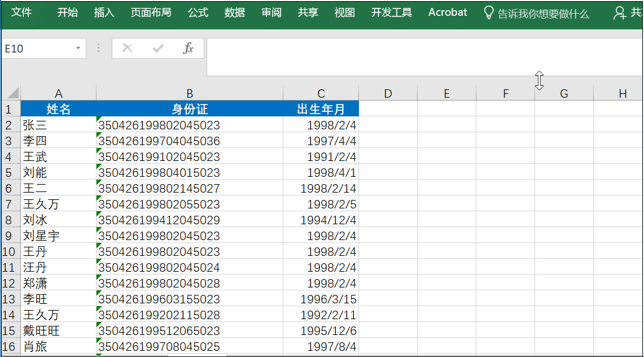Click the formula bar input area
This screenshot has height=357, width=644.
tap(423, 56)
